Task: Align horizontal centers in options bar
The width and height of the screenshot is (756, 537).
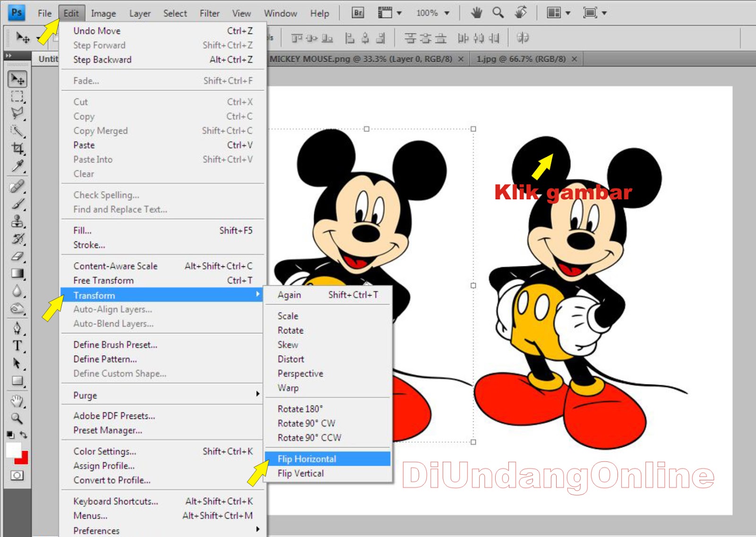Action: coord(365,38)
